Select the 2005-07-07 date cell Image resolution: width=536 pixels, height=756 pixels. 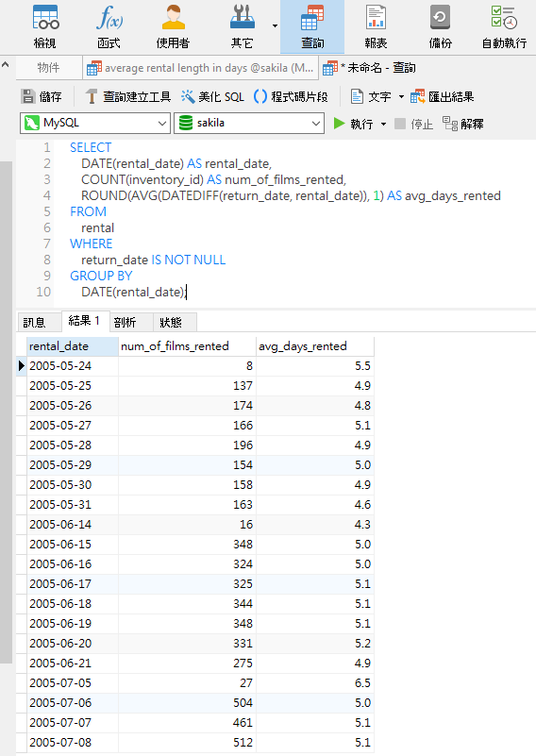coord(73,722)
